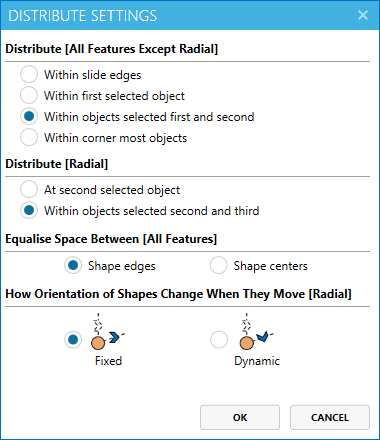Click the Fixed orientation illustration icon
Screen dimensions: 380x440
coord(108,332)
